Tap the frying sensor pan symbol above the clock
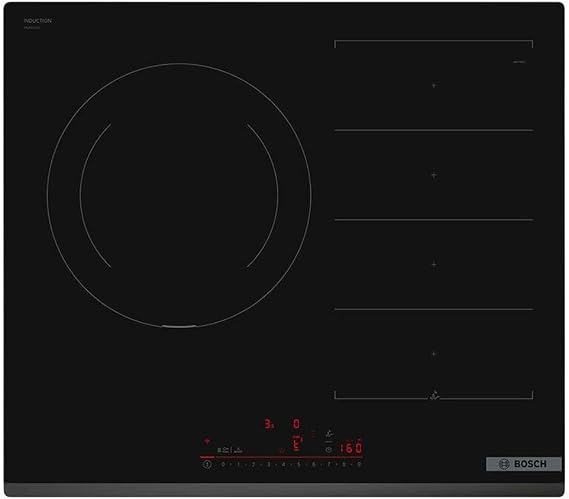Image resolution: width=569 pixels, height=499 pixels. (x=329, y=434)
